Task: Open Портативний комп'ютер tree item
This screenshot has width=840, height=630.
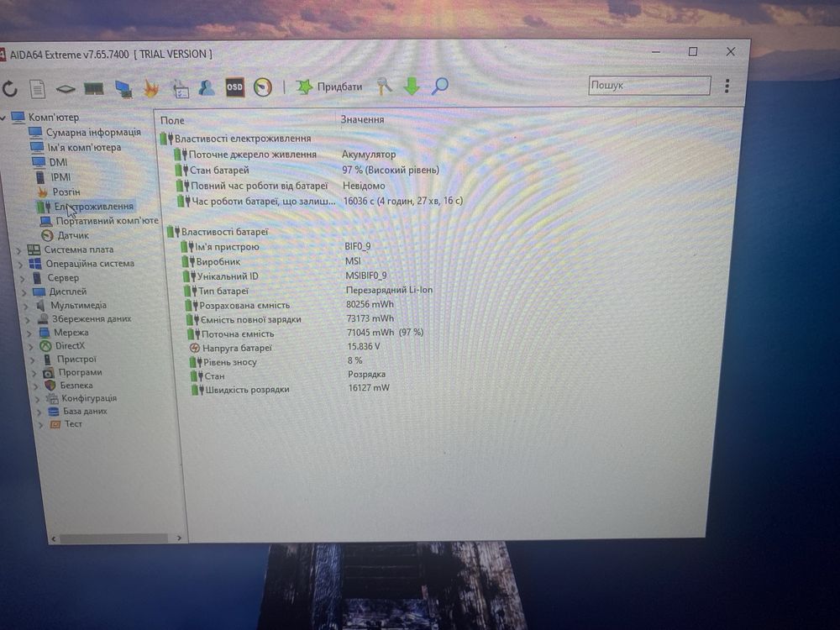Action: point(108,221)
